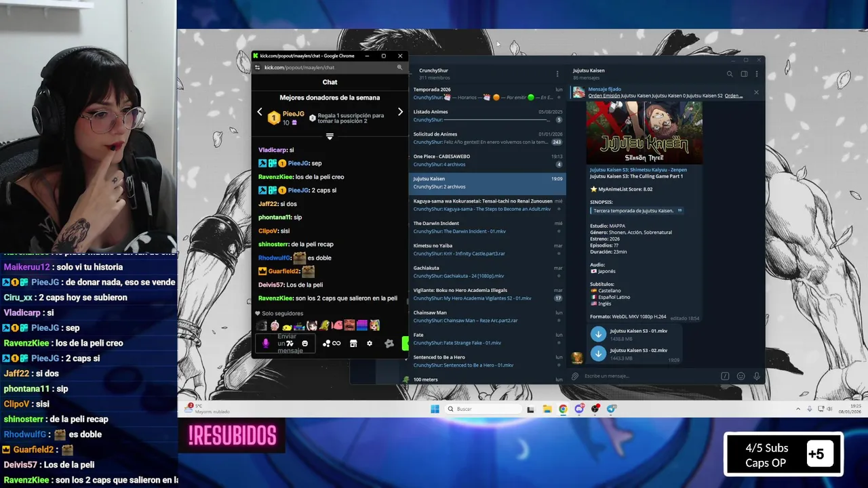Open Kaguya-sama wa Kokurasetai topic

488,205
